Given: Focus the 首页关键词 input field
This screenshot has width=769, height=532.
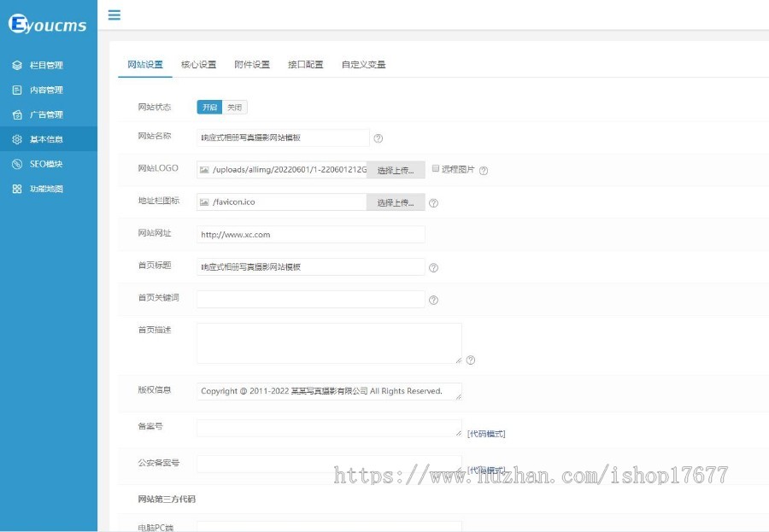Looking at the screenshot, I should tap(311, 299).
